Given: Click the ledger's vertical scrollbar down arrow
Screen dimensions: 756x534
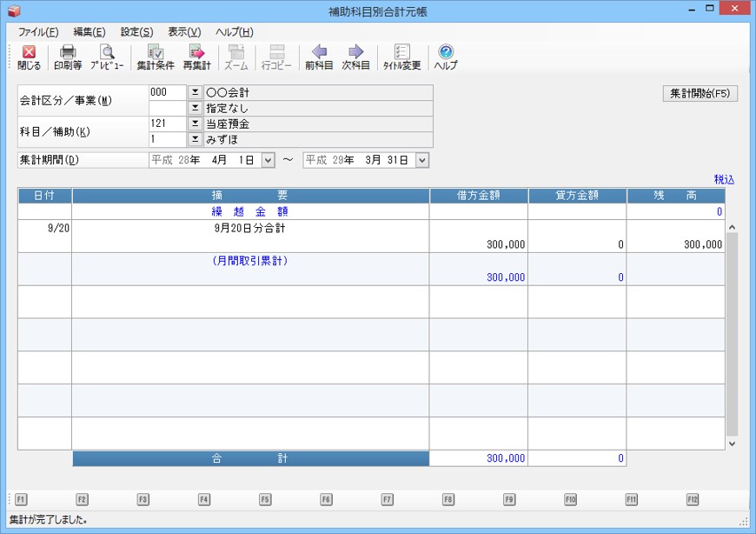Looking at the screenshot, I should (731, 443).
